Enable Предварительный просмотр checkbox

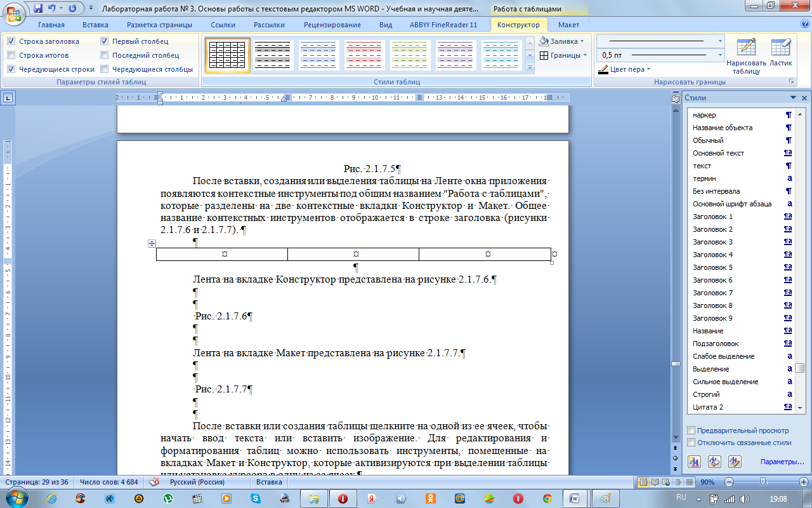point(691,430)
